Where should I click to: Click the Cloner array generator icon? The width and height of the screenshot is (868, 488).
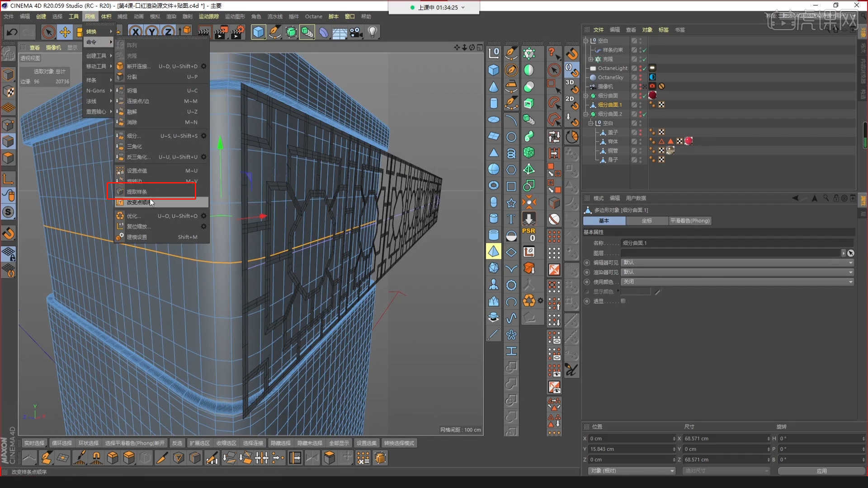[x=307, y=32]
